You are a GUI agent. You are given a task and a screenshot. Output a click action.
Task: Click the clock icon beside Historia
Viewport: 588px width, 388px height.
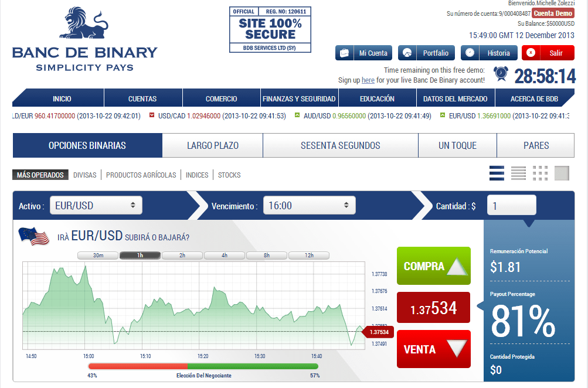[470, 53]
